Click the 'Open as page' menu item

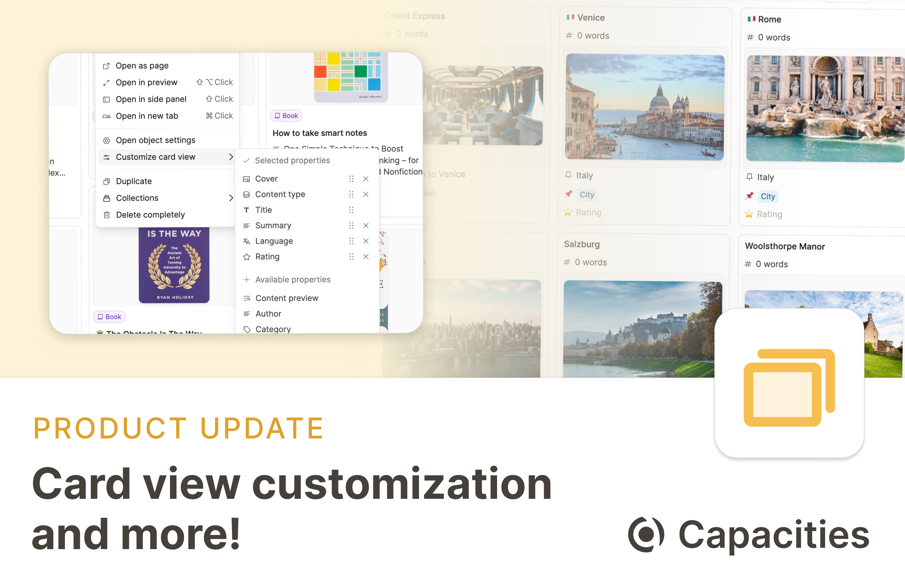tap(142, 65)
